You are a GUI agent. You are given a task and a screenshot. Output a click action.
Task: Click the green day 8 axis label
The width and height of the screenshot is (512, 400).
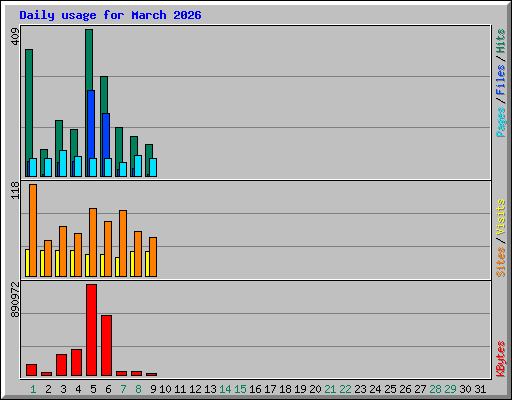click(x=138, y=389)
